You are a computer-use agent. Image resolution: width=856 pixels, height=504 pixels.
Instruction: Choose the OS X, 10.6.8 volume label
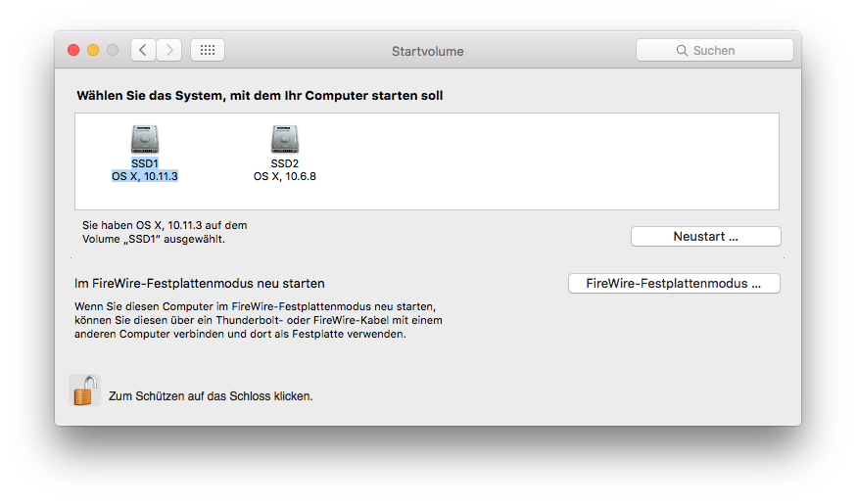click(284, 176)
